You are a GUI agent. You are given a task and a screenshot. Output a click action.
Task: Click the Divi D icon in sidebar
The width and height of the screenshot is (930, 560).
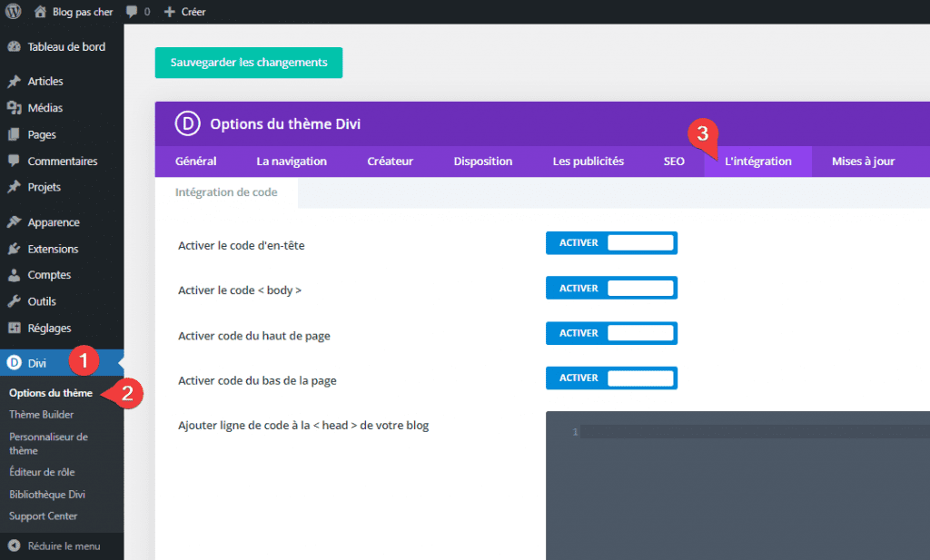(15, 363)
